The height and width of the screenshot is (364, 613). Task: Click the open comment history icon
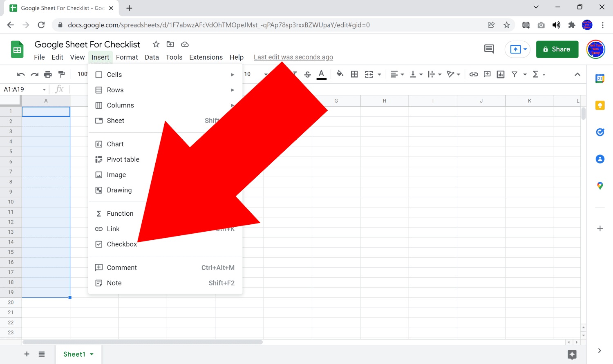(489, 49)
